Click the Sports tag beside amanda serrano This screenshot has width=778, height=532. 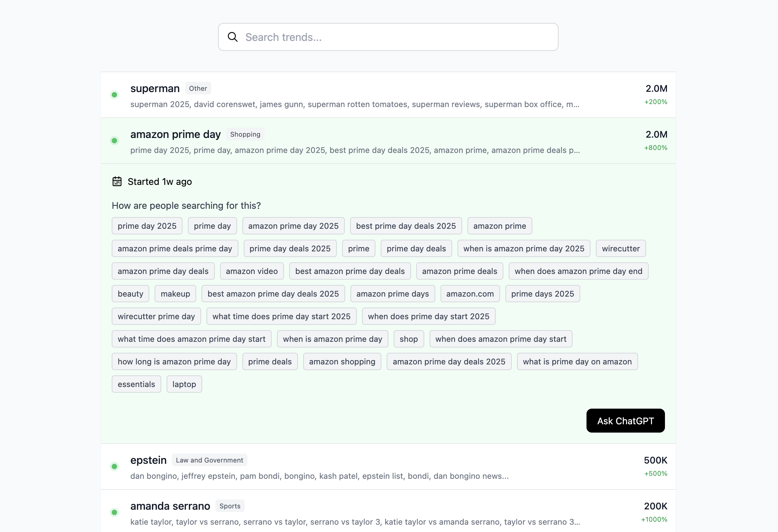[x=230, y=506]
